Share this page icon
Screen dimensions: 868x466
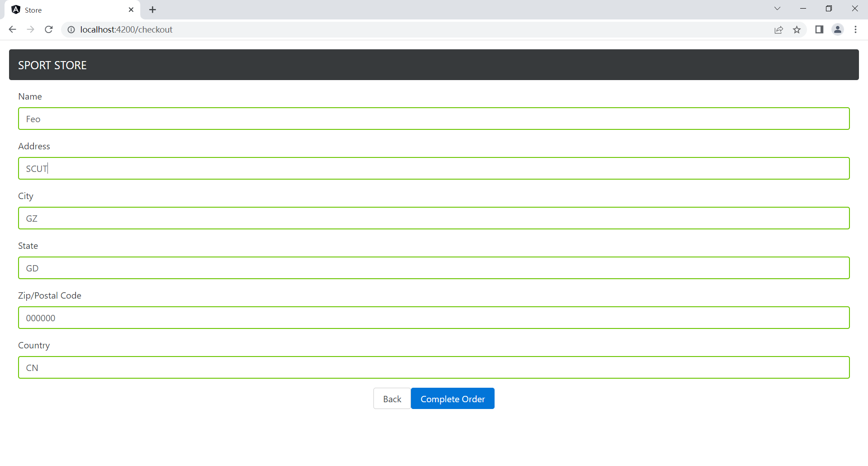[778, 29]
